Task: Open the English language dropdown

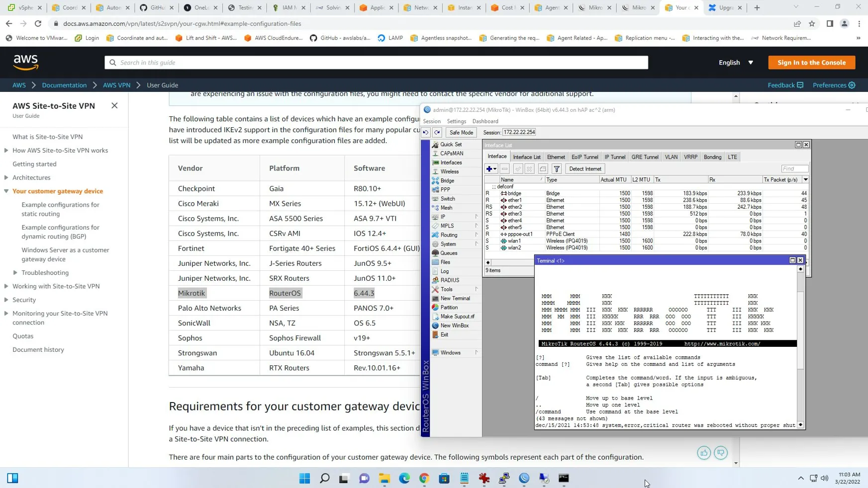Action: point(736,63)
